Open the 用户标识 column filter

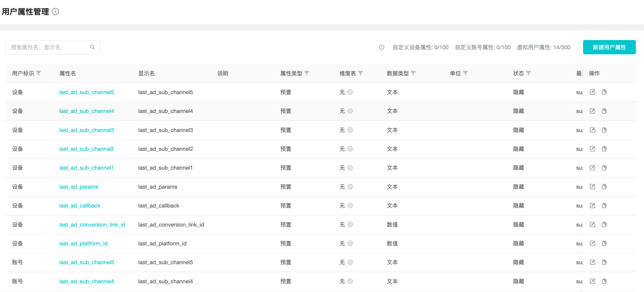tap(39, 73)
